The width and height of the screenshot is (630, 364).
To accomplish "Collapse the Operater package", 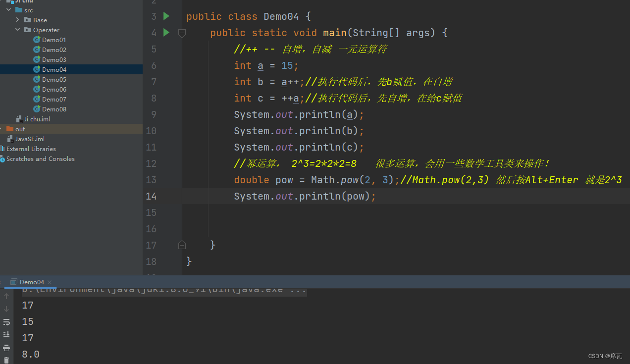I will tap(18, 30).
